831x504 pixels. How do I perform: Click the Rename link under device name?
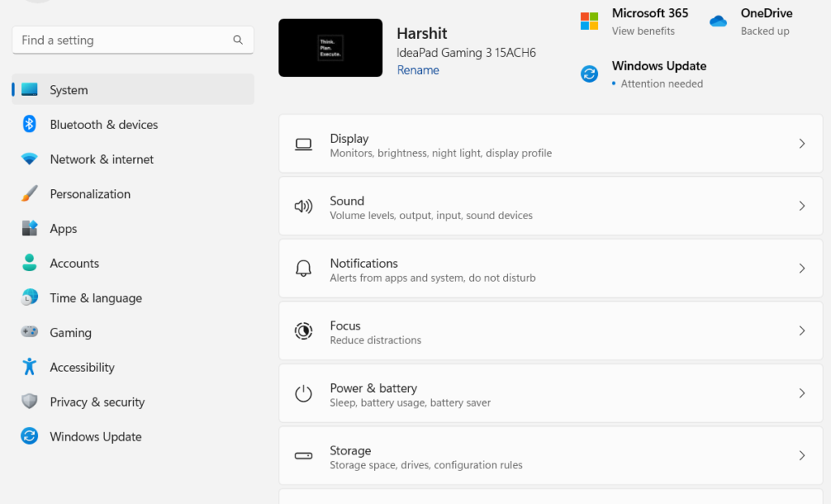tap(418, 71)
